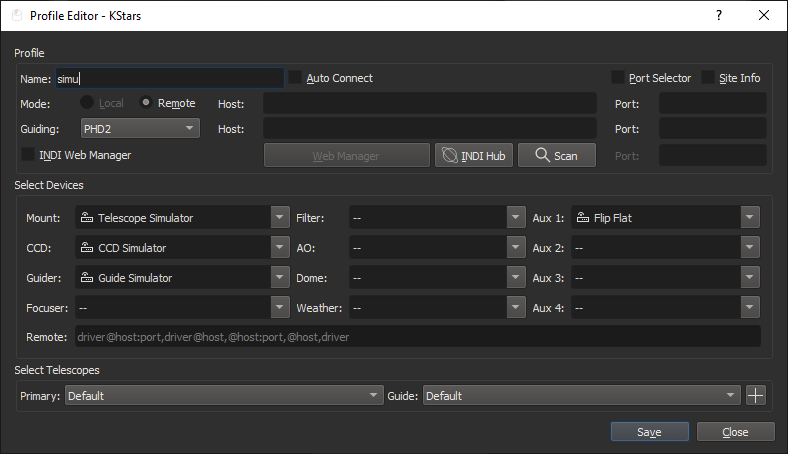The image size is (788, 454).
Task: Add a telescope with the plus icon
Action: 755,395
